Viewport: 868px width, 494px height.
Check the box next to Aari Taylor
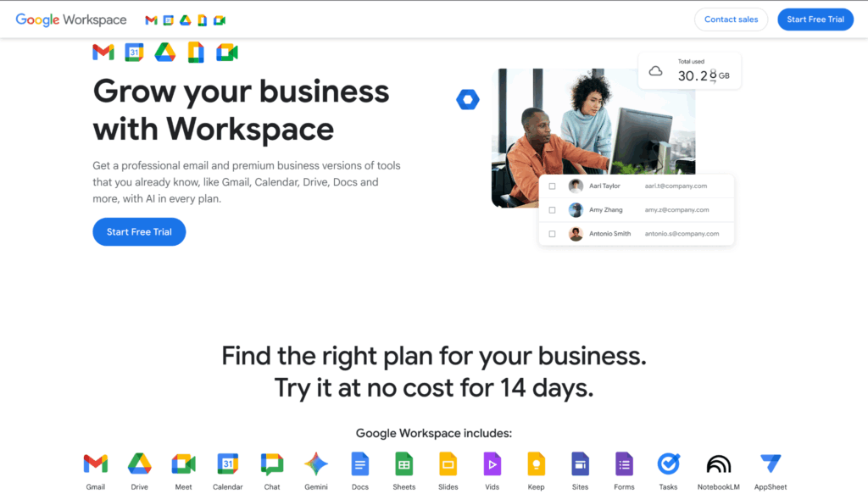coord(552,186)
